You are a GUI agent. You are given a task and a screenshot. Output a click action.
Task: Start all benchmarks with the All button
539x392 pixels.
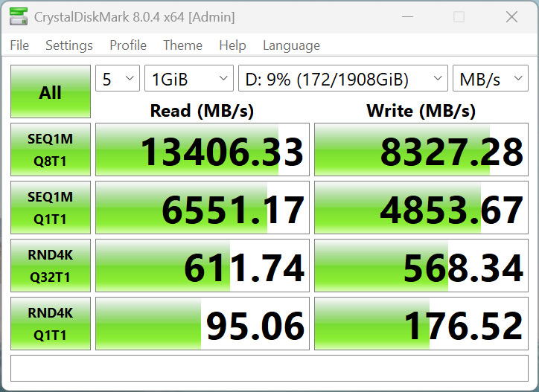tap(51, 92)
